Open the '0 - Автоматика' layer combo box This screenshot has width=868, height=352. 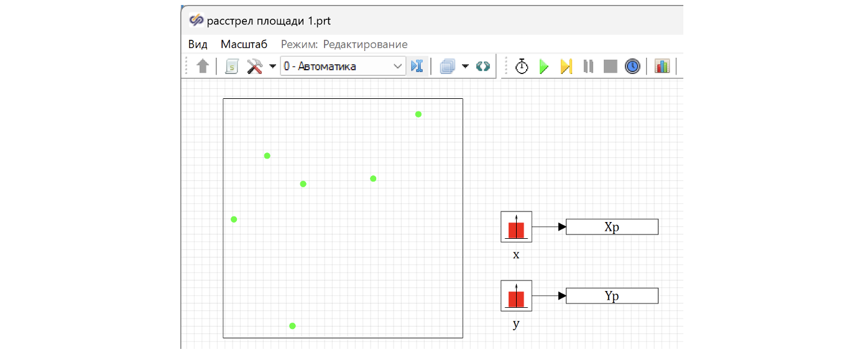tap(343, 66)
